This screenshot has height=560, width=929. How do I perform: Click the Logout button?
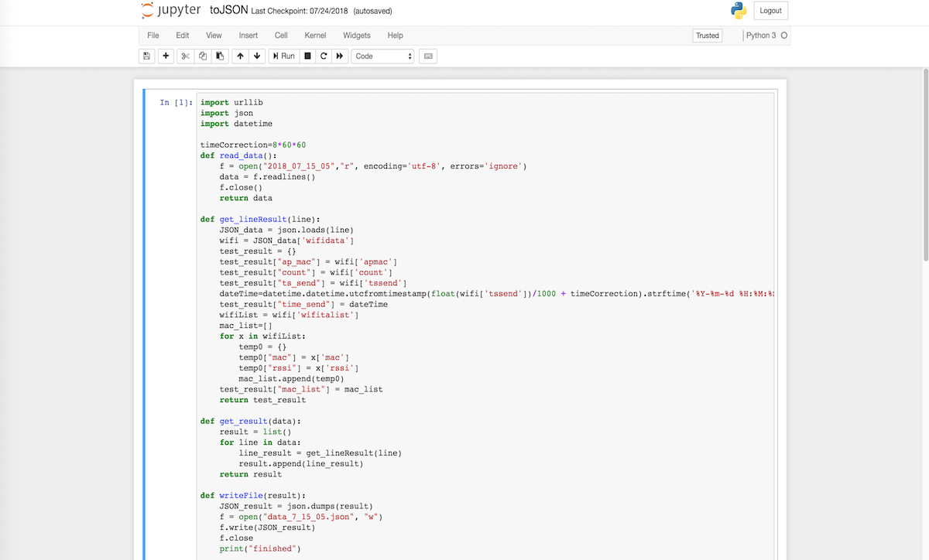tap(770, 11)
